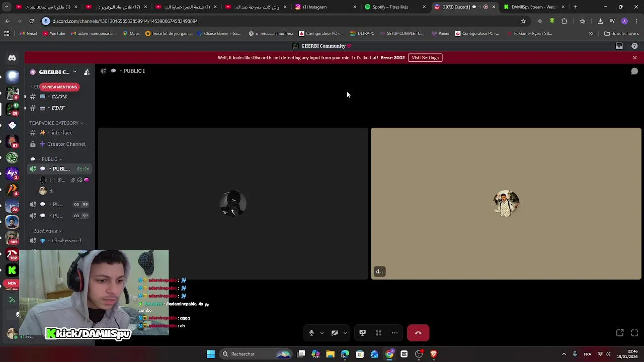The image size is (644, 362).
Task: Toggle microphone mute in call controls
Action: tap(311, 333)
